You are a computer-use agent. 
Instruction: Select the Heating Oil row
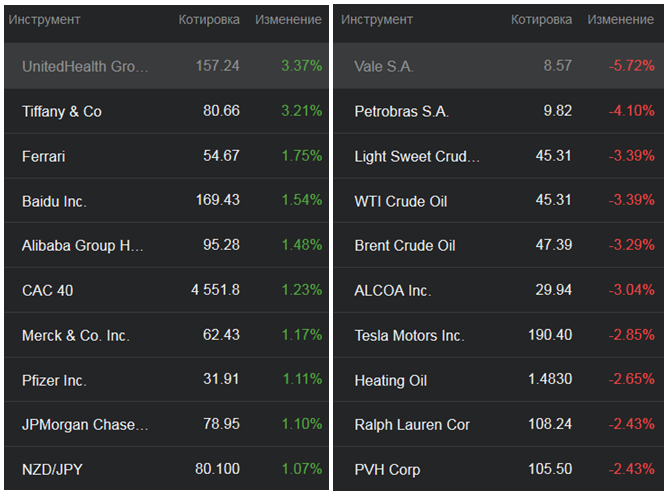pos(391,380)
